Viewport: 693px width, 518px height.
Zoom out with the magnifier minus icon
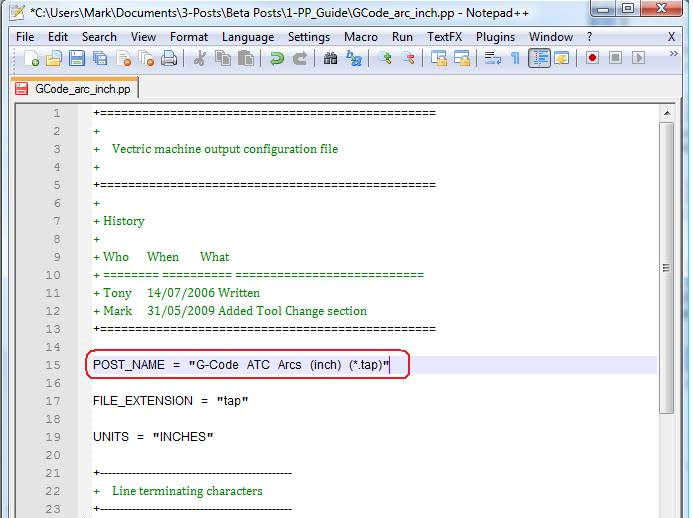(x=407, y=58)
